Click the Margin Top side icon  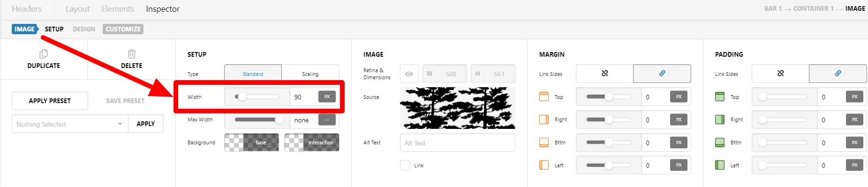pos(544,97)
